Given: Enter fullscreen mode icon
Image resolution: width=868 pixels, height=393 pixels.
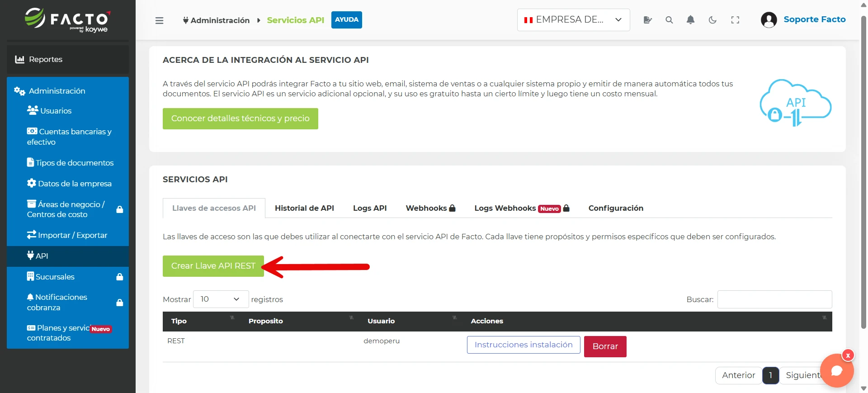Looking at the screenshot, I should point(735,20).
